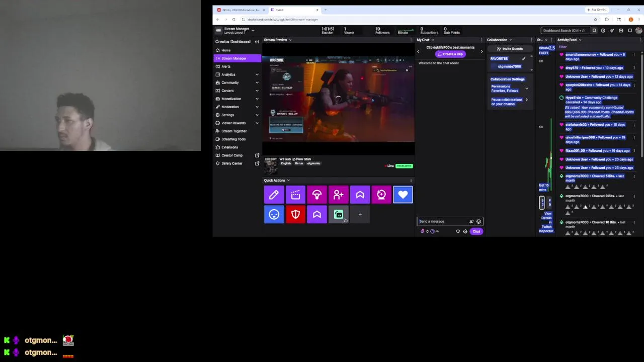Bookmark page with Chrome star icon
644x362 pixels.
pos(595,20)
